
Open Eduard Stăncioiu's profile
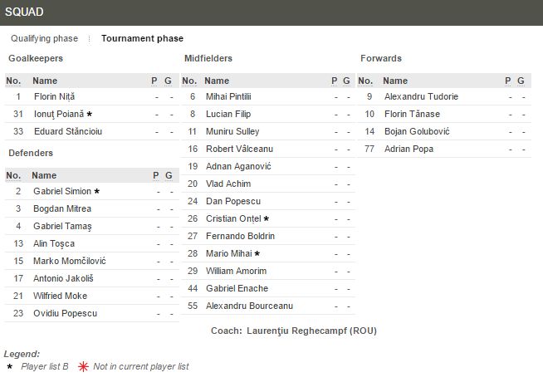coord(67,131)
